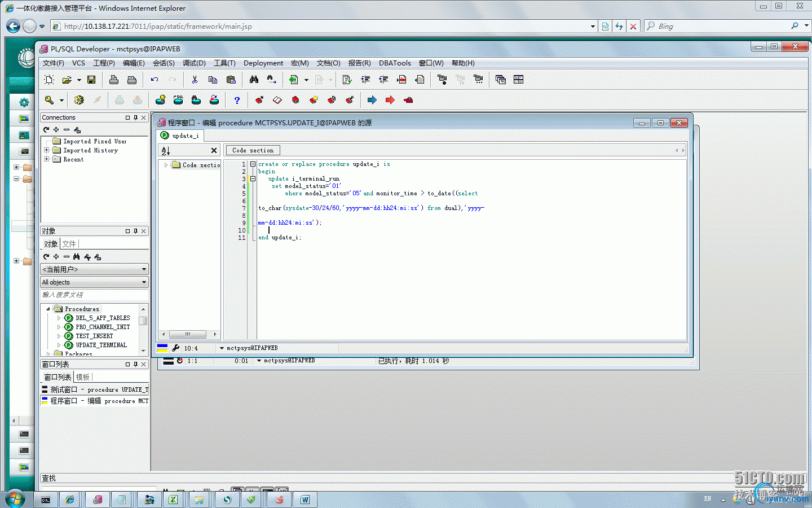Switch to the 文件 tab in object panel
The image size is (812, 508).
point(69,244)
